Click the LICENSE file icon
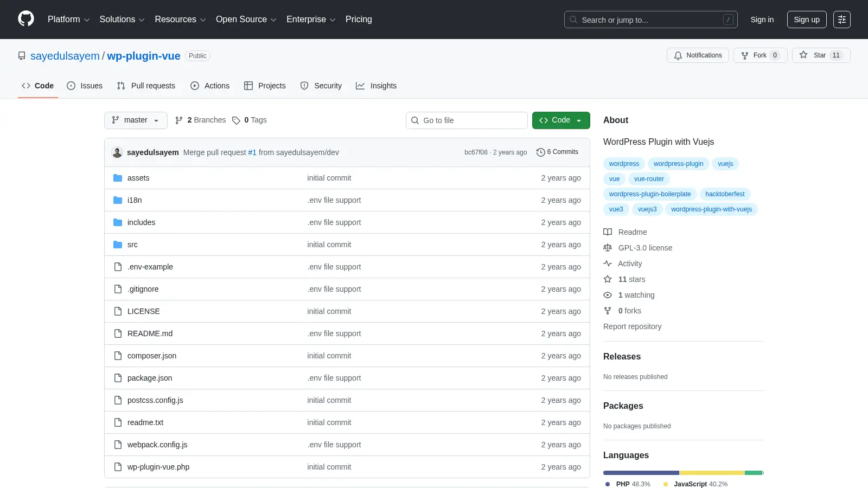 [x=118, y=311]
